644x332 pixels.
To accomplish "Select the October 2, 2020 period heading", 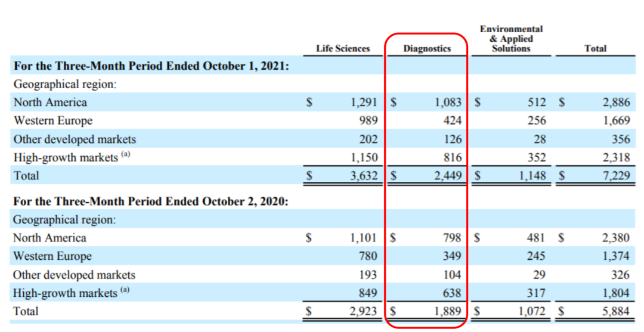I will [x=151, y=201].
